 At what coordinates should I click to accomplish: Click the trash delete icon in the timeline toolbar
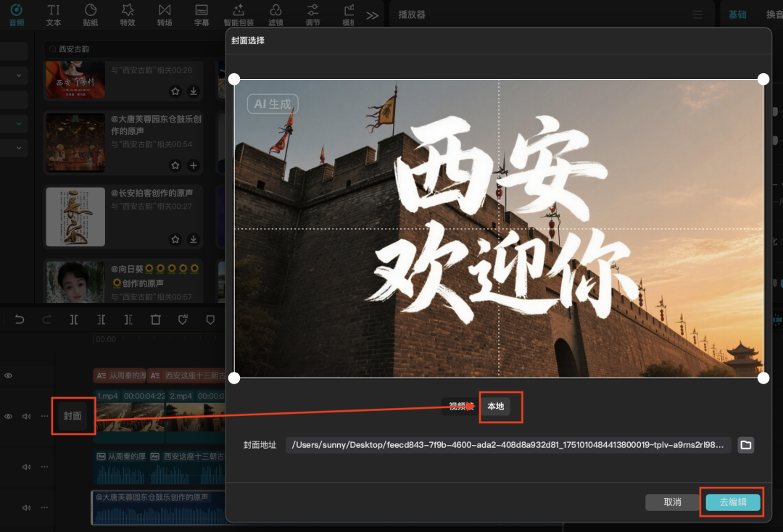click(x=155, y=319)
